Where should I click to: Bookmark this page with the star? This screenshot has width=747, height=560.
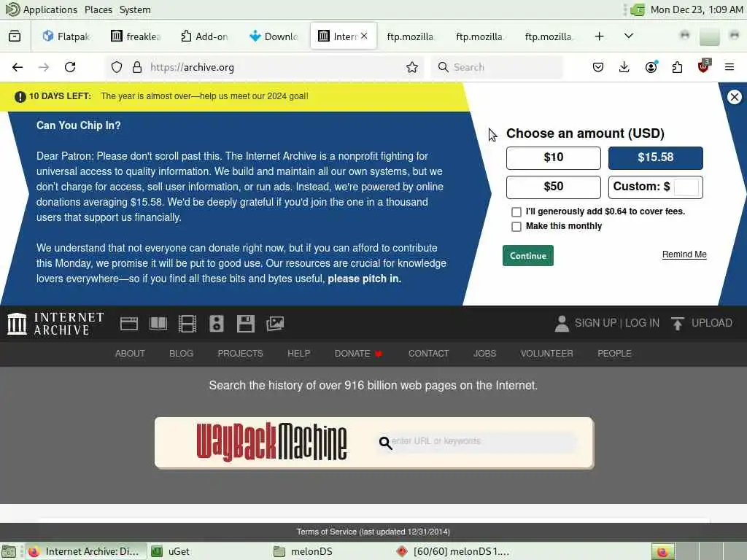tap(412, 67)
